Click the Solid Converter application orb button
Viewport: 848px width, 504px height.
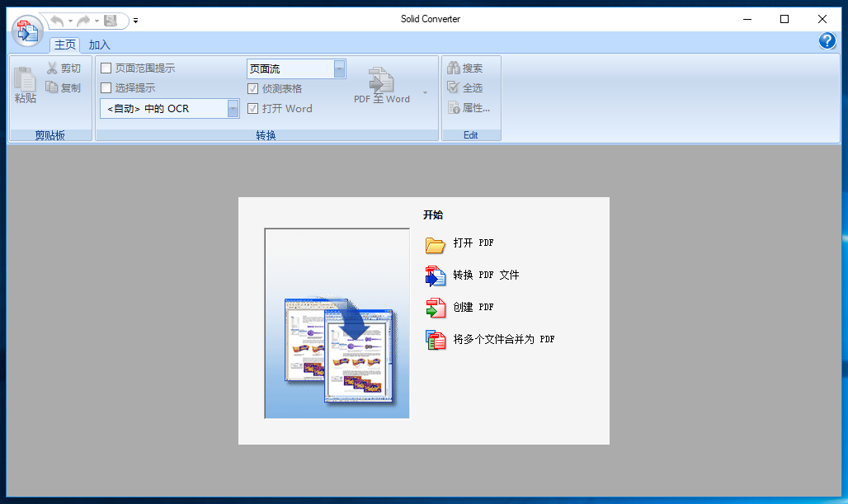tap(28, 31)
